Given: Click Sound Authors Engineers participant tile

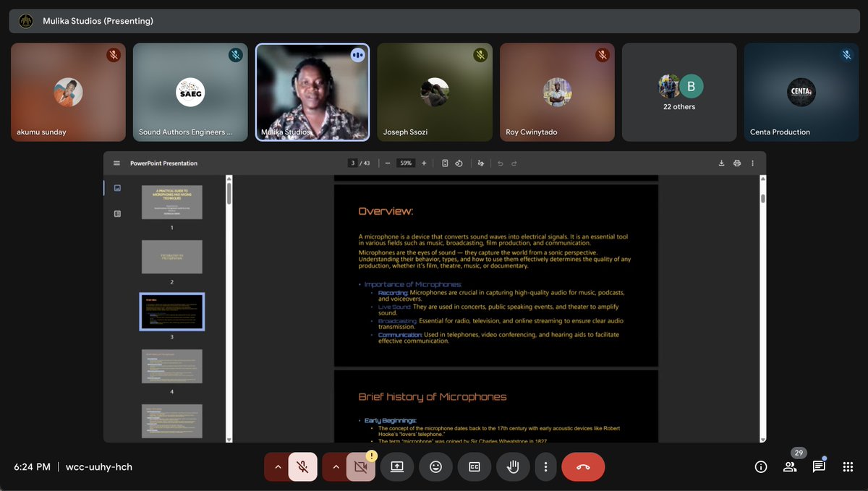Looking at the screenshot, I should click(x=190, y=92).
